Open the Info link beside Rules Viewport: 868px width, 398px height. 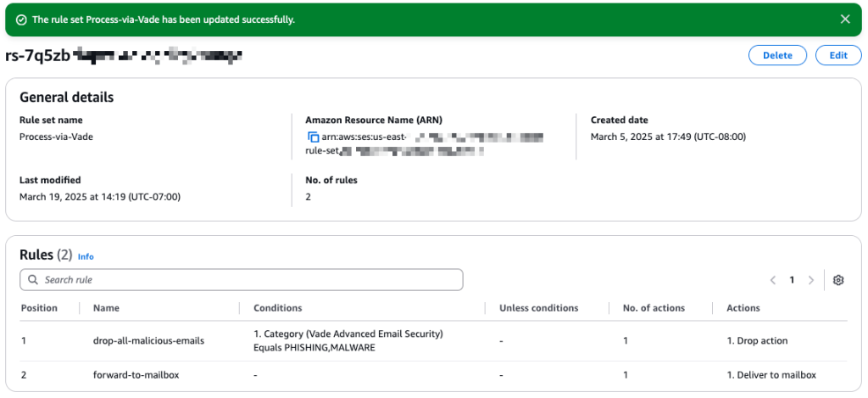coord(86,256)
